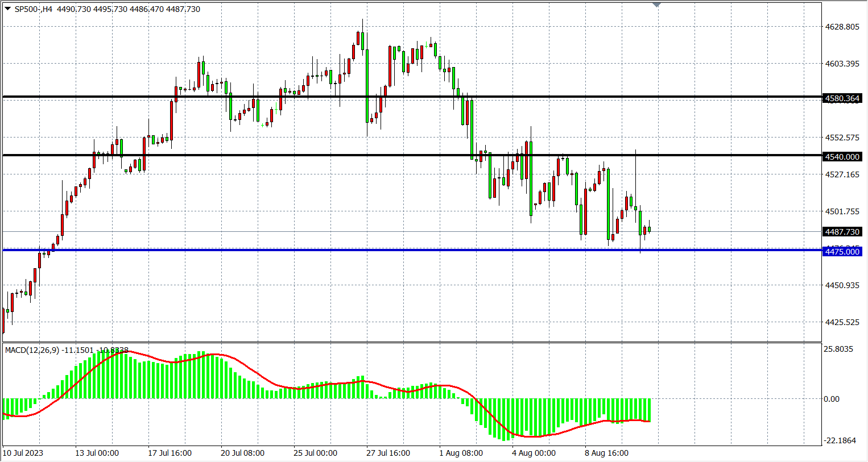Click the 4580.364 price tag on axis
868x462 pixels.
coord(842,98)
